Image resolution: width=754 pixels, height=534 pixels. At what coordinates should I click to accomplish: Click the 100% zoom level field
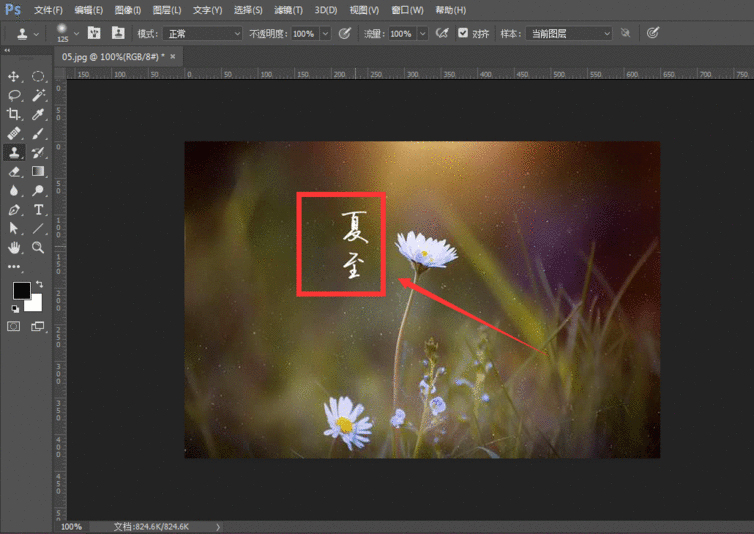tap(72, 526)
